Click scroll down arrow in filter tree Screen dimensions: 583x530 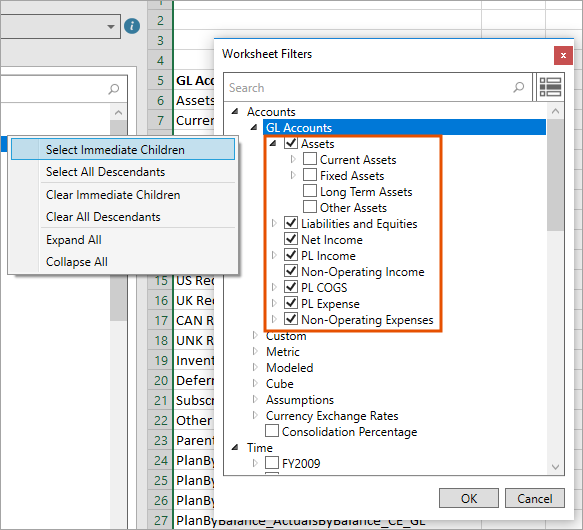tap(555, 467)
